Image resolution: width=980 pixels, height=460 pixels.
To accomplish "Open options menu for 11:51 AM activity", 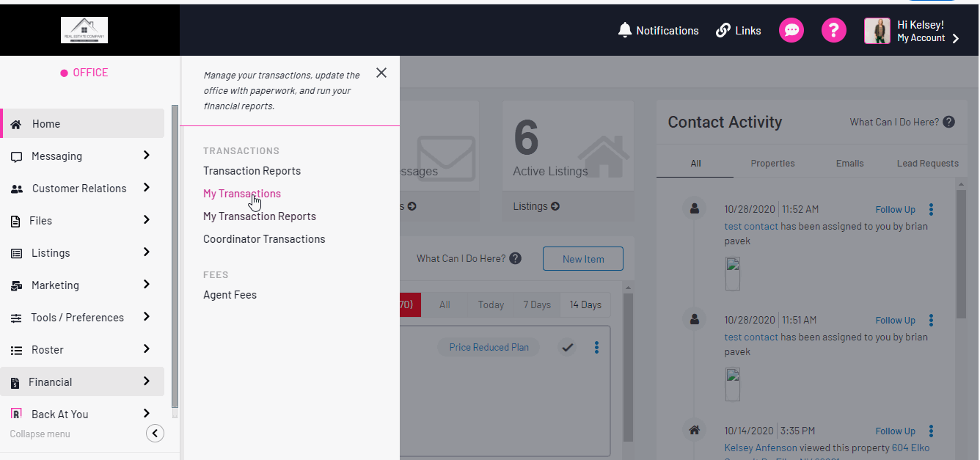I will 931,321.
